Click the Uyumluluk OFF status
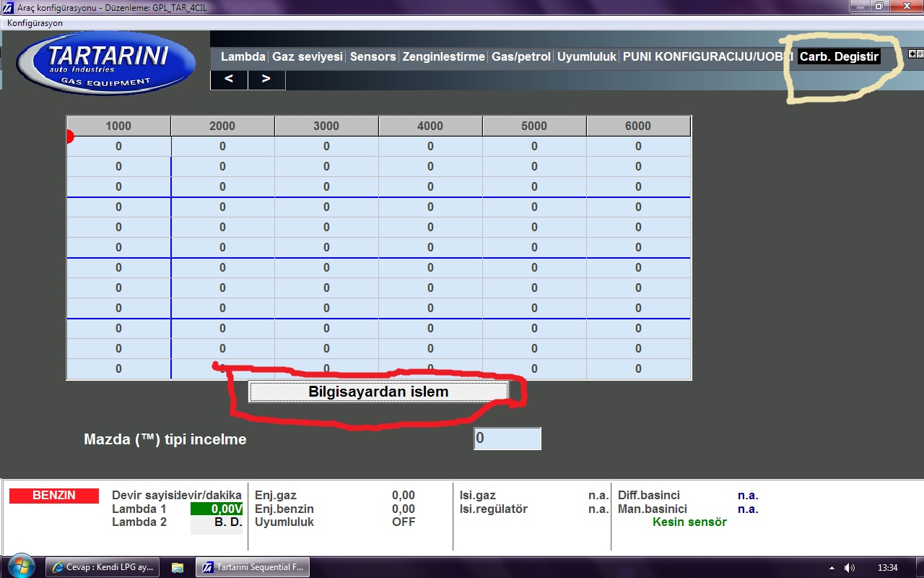 (x=404, y=522)
